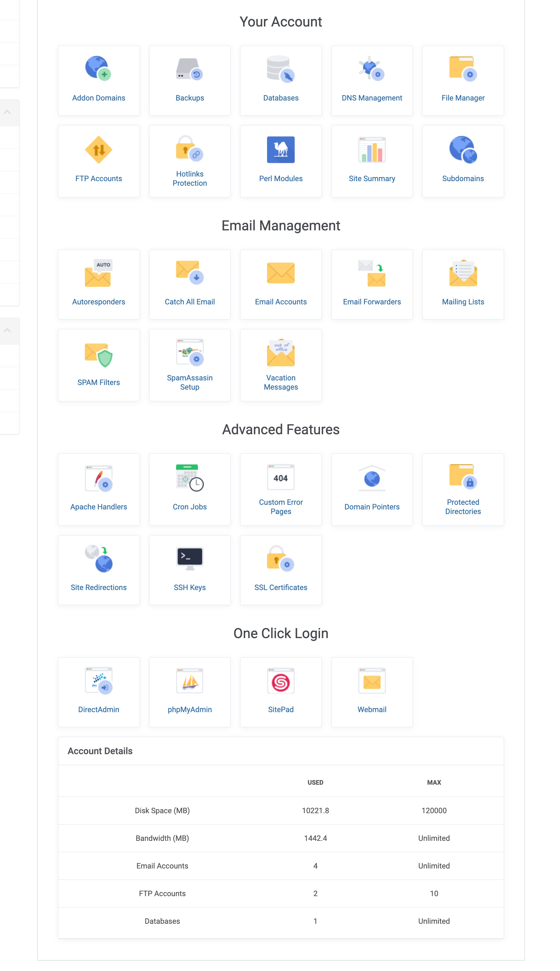Click the SSL Certificates link
This screenshot has width=560, height=971.
click(x=280, y=587)
